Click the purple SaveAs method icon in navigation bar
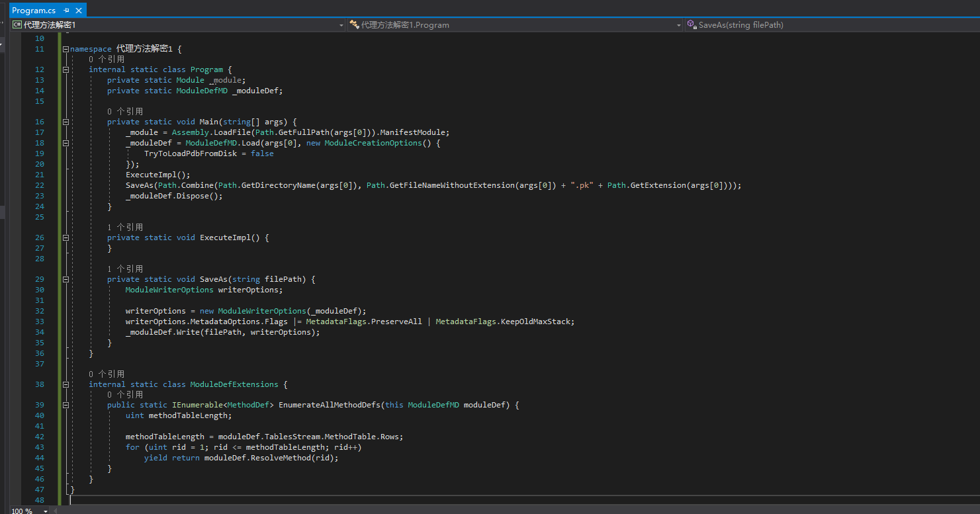This screenshot has height=514, width=980. coord(691,24)
